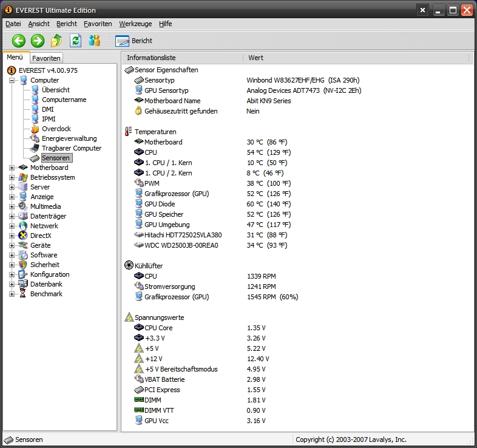The image size is (477, 448).
Task: Expand the Motherboard tree node
Action: coord(12,168)
